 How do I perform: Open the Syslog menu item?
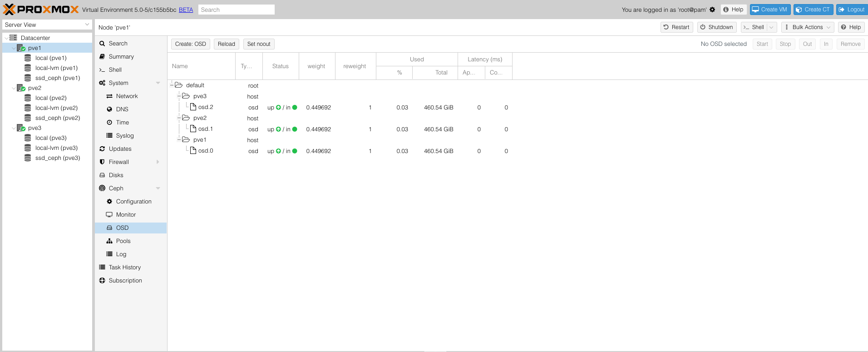131,136
